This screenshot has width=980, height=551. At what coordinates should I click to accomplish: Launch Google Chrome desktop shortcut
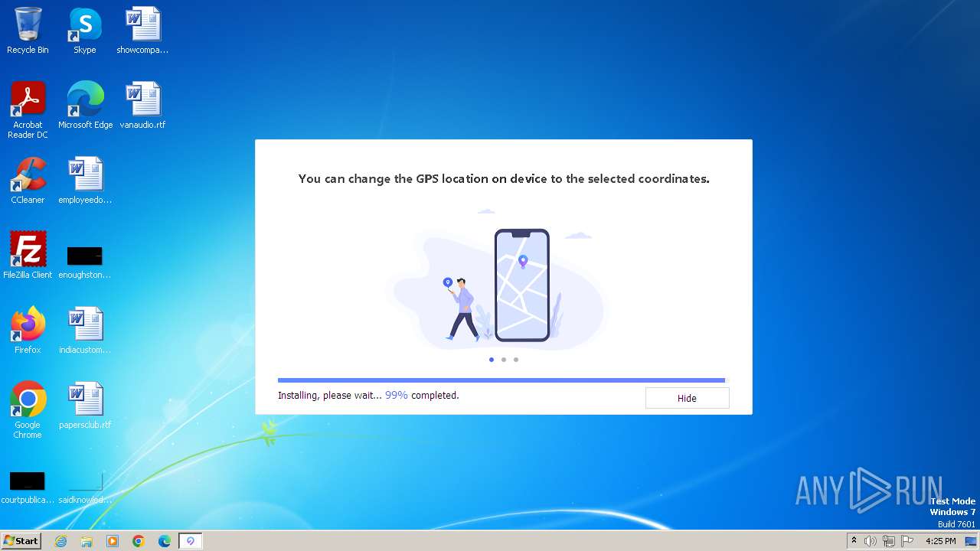tap(28, 409)
